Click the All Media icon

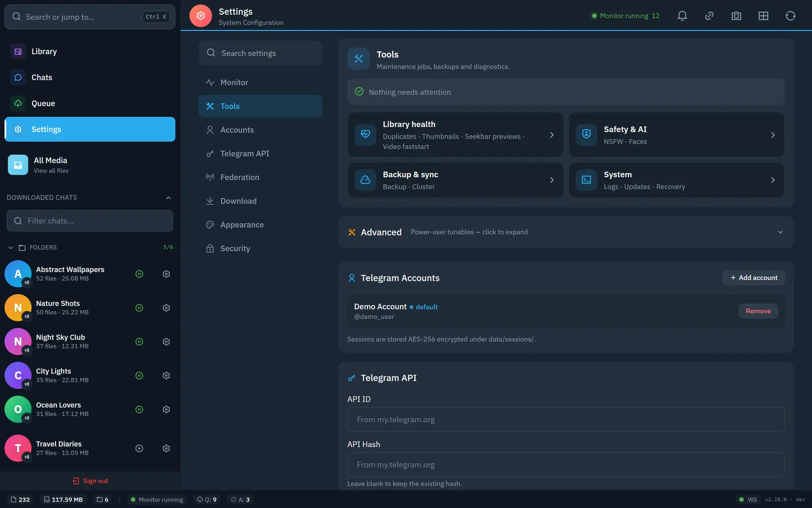[x=18, y=165]
